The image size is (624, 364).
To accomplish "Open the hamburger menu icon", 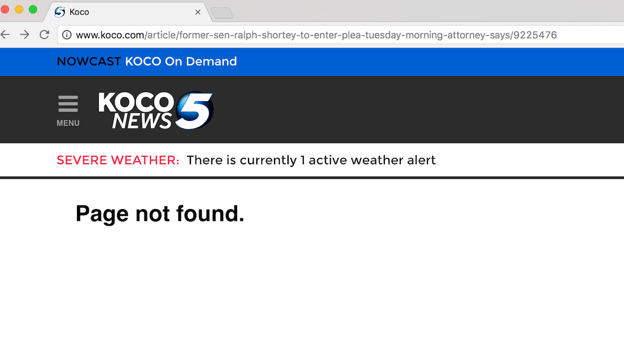I will coord(68,103).
